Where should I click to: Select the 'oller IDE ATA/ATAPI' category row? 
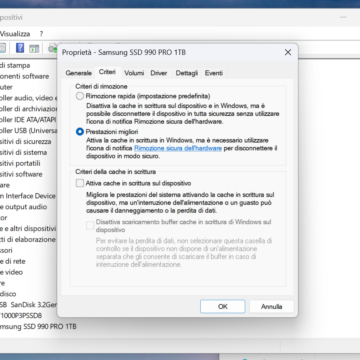click(28, 120)
